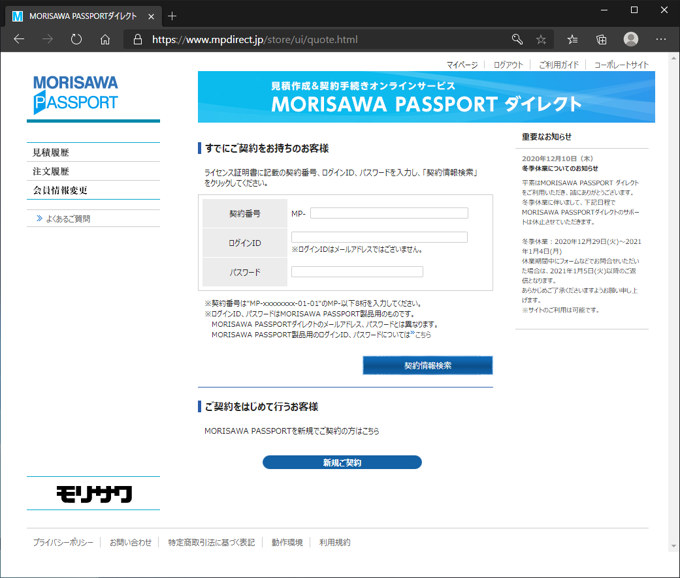Click the browser forward arrow
680x578 pixels.
(47, 39)
